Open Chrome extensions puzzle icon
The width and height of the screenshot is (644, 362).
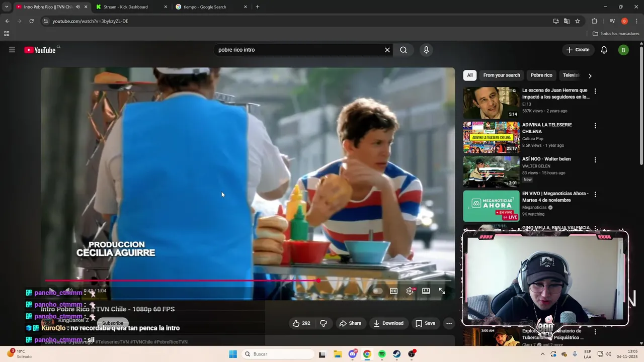(x=594, y=21)
